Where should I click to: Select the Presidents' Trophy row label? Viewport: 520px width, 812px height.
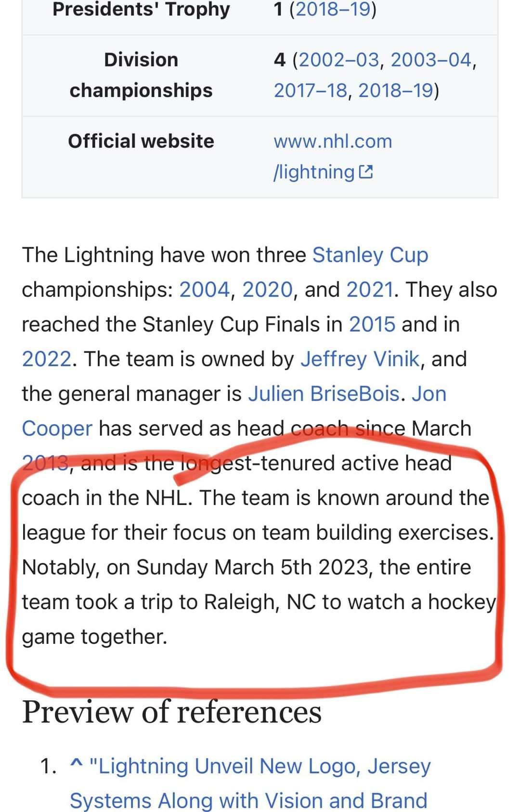[141, 9]
